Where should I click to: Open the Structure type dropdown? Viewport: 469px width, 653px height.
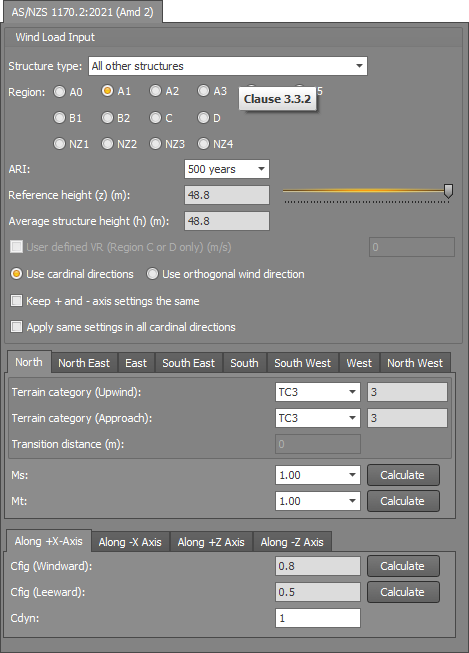tap(228, 66)
